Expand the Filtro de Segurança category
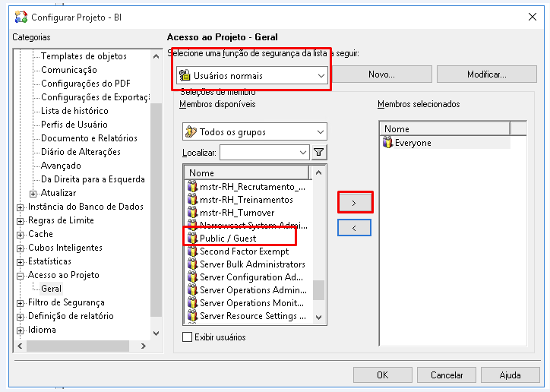550x392 pixels. (x=21, y=302)
